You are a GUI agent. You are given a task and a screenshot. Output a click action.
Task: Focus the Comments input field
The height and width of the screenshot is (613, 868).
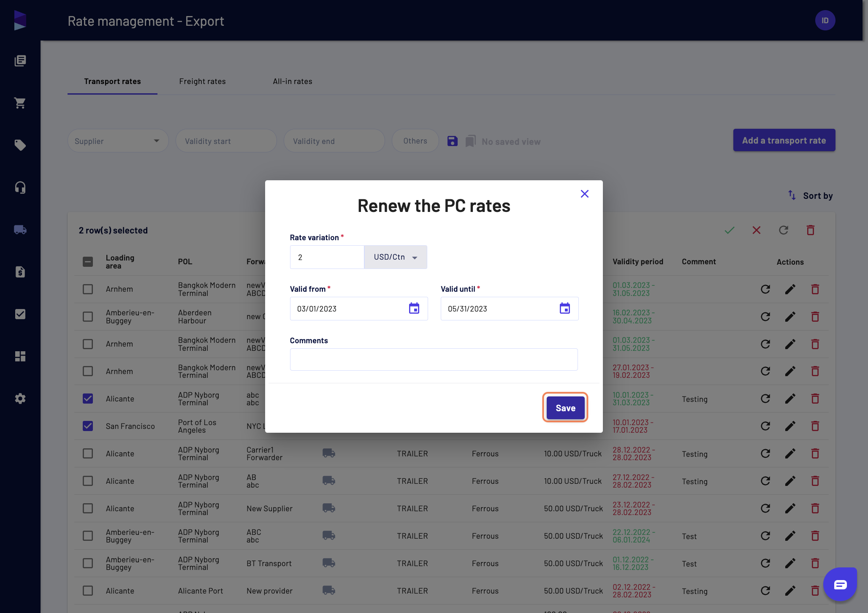pyautogui.click(x=434, y=359)
